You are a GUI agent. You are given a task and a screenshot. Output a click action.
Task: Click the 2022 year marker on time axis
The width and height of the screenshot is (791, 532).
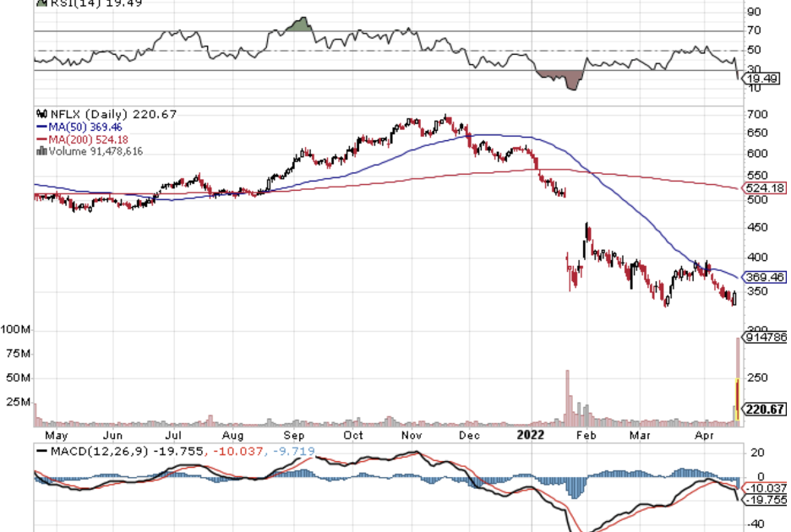pyautogui.click(x=529, y=436)
